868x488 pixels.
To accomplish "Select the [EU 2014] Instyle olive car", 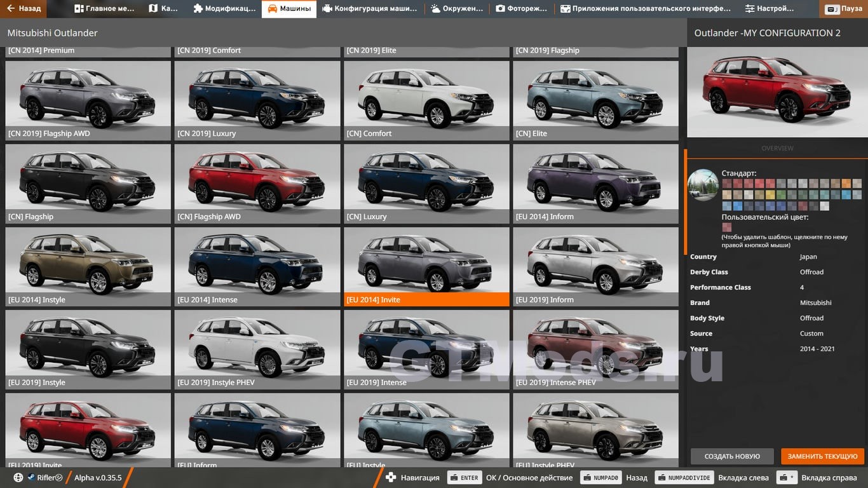I will click(x=88, y=267).
